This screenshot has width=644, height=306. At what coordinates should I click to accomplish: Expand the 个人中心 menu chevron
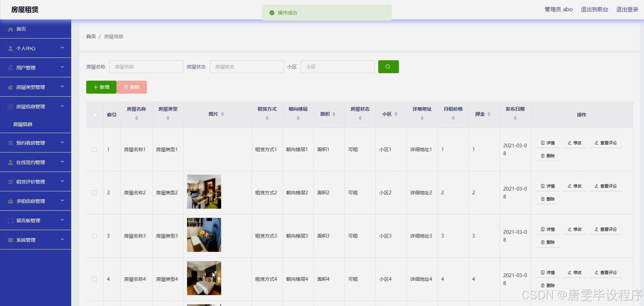coord(62,48)
